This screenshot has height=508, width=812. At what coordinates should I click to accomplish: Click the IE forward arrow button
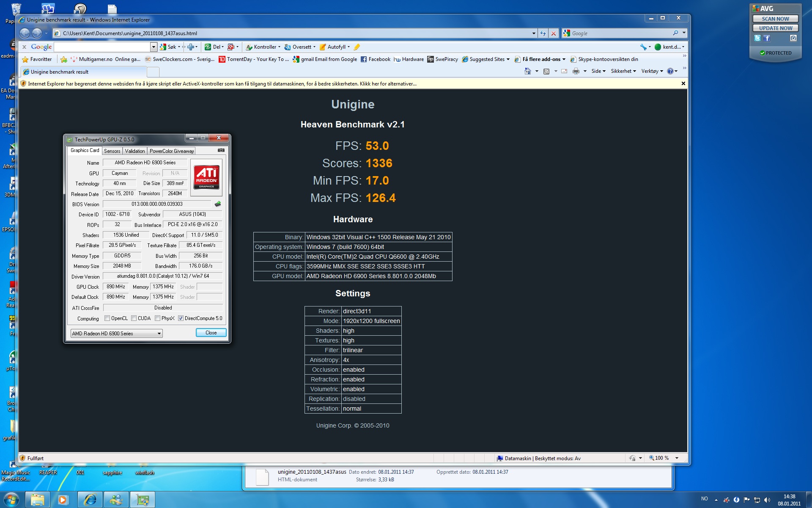tap(37, 33)
